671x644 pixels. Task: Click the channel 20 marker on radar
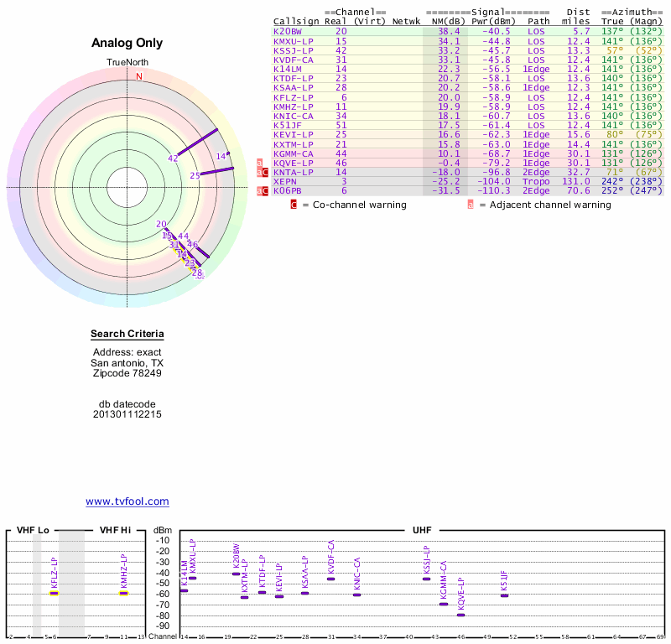tap(161, 224)
